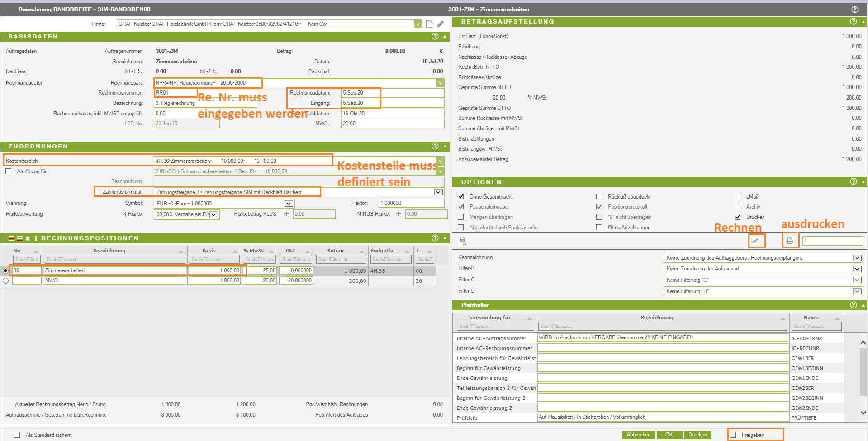This screenshot has height=441, width=868.
Task: Click the X icon in Rechnungspositionen header
Action: click(28, 238)
